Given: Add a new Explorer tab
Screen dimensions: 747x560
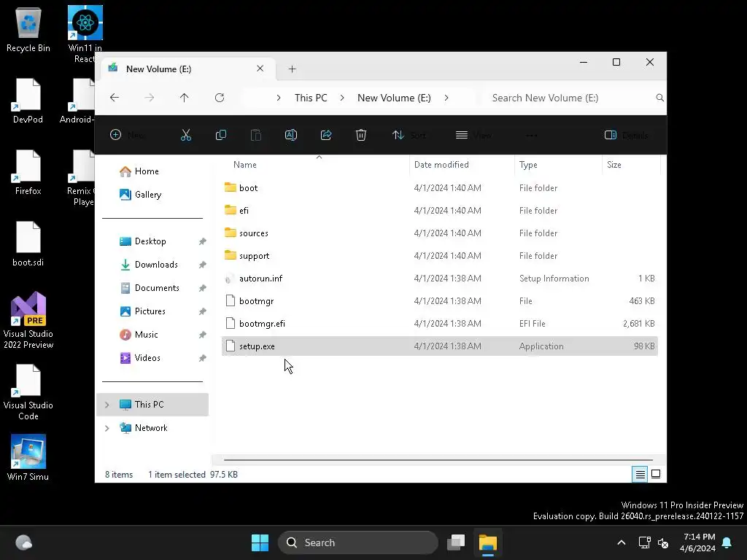Looking at the screenshot, I should coord(292,69).
